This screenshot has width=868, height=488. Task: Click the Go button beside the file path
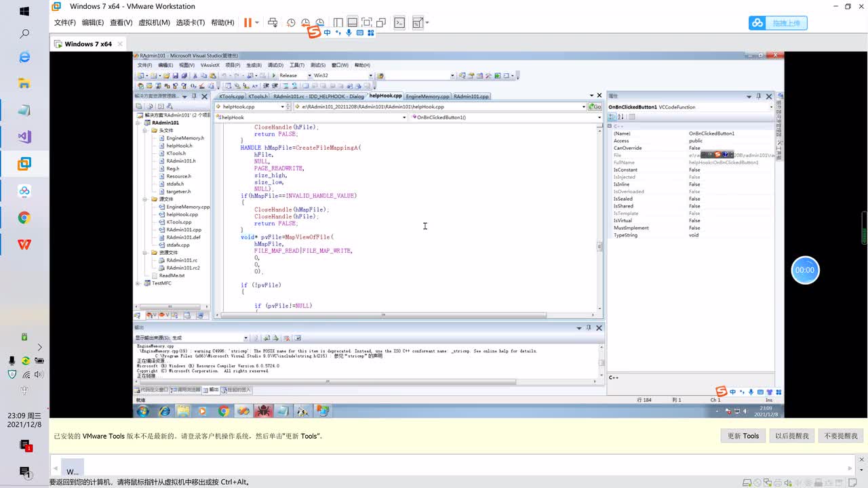click(595, 106)
